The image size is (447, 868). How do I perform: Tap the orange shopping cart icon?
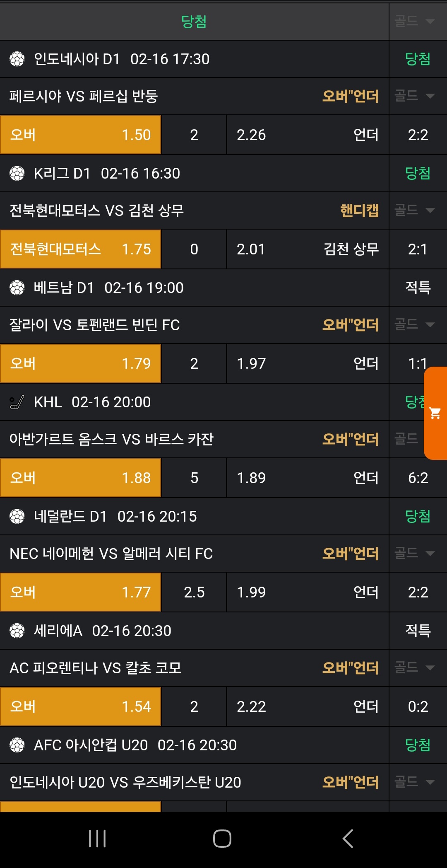pos(435,413)
